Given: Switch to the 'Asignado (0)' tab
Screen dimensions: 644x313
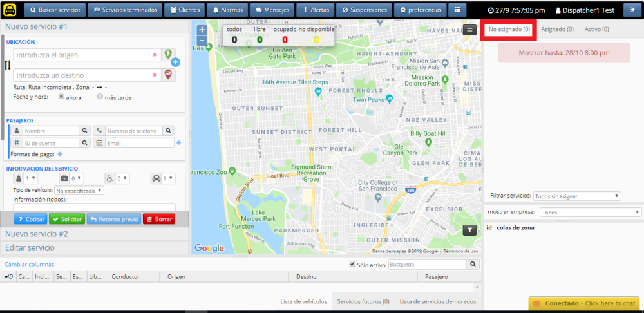Looking at the screenshot, I should (x=557, y=30).
